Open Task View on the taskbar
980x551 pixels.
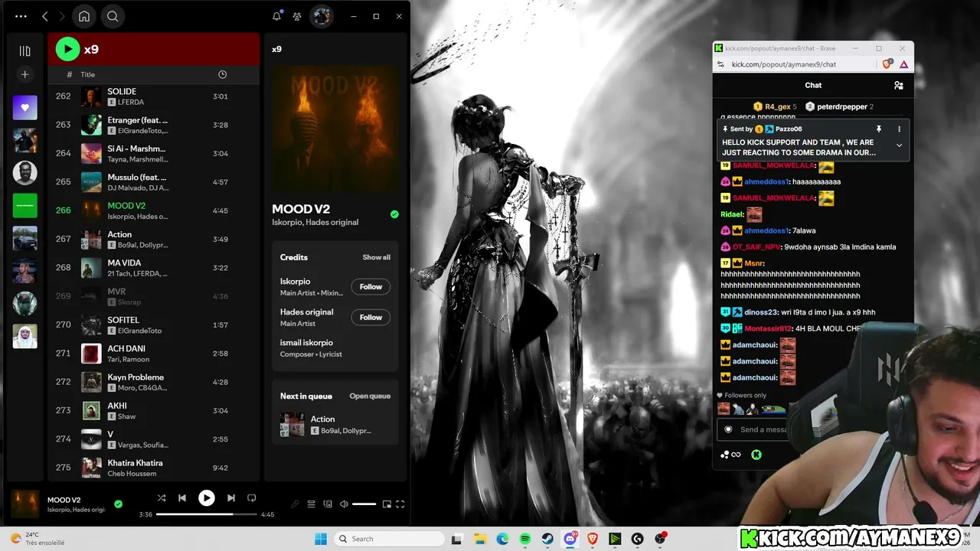[457, 539]
